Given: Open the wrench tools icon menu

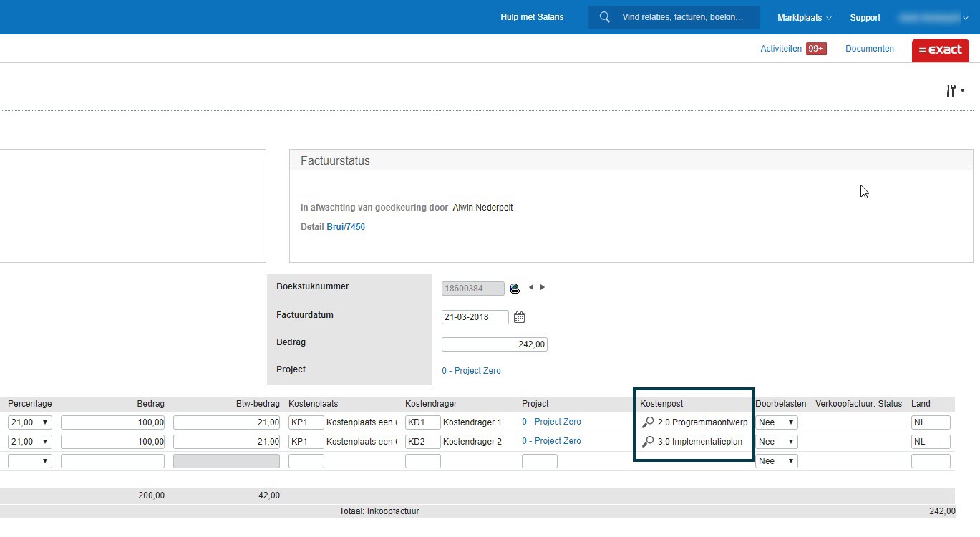Looking at the screenshot, I should point(956,91).
